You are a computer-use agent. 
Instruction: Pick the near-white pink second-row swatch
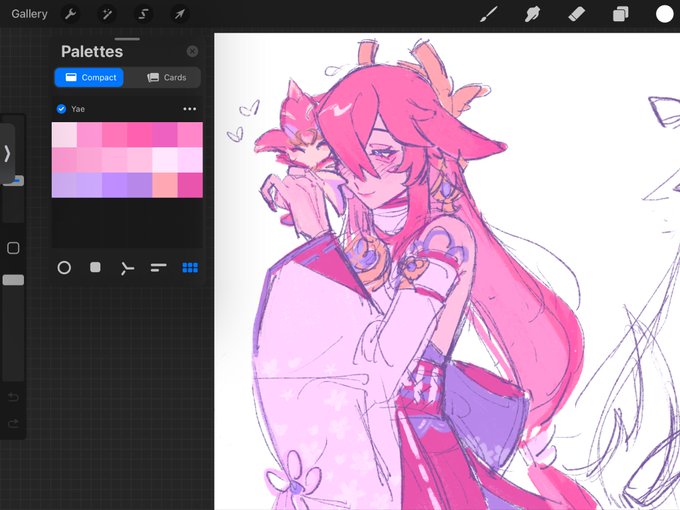point(165,160)
